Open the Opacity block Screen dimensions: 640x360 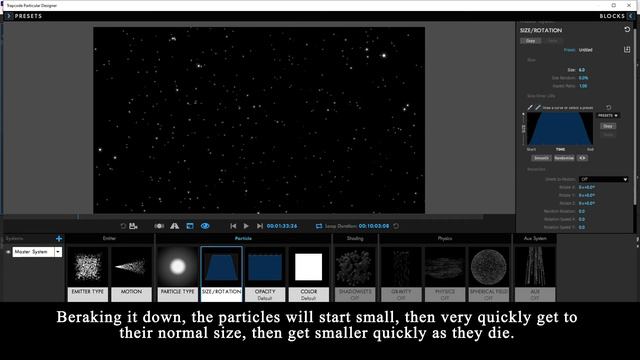pyautogui.click(x=265, y=274)
